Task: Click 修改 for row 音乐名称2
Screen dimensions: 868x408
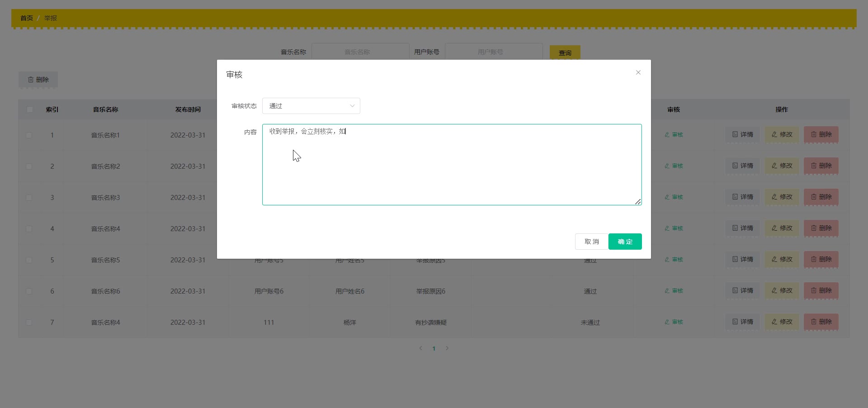Action: (782, 166)
